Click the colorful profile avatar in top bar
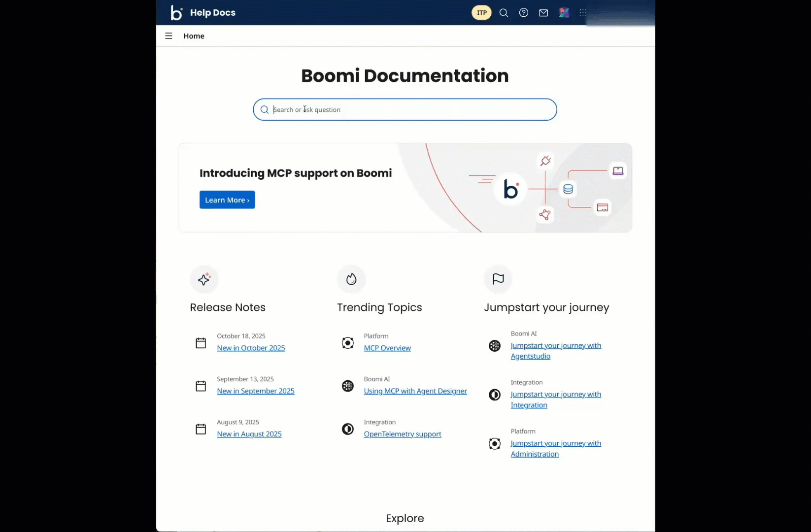Viewport: 811px width, 532px height. (x=564, y=12)
